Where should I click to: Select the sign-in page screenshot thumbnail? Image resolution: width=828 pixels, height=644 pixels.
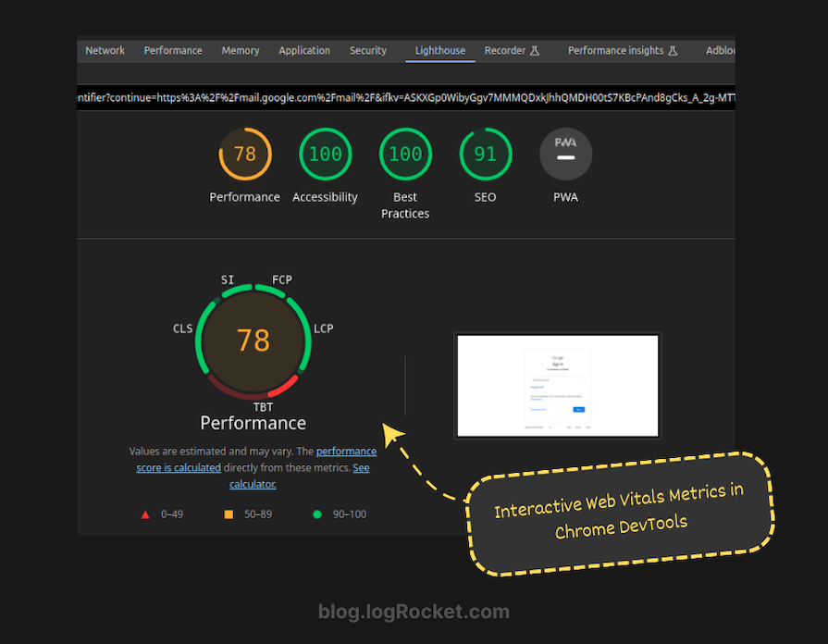(557, 385)
